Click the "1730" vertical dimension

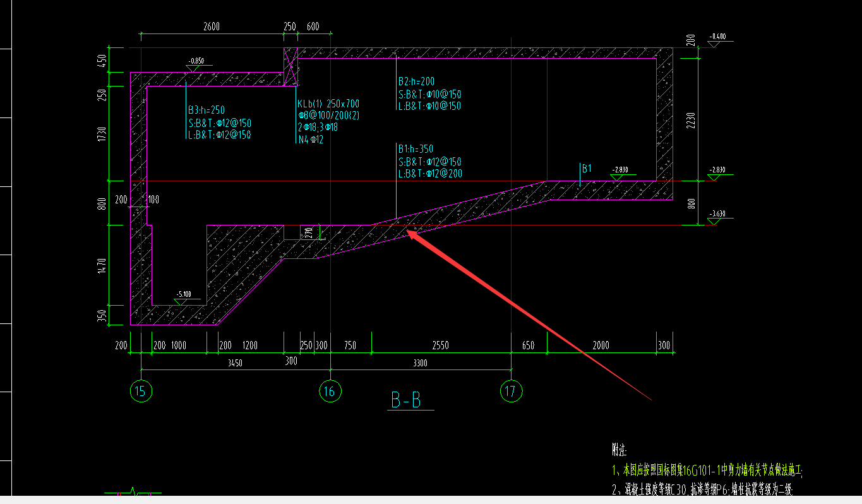click(102, 134)
